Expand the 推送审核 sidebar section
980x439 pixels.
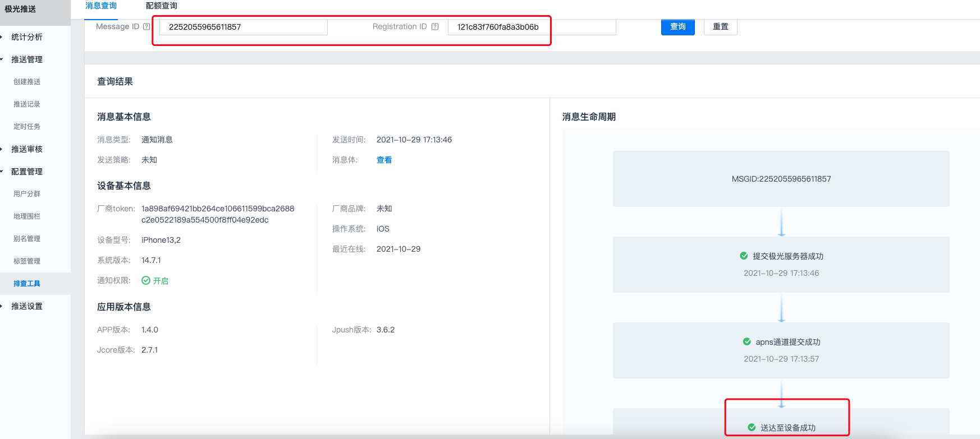coord(26,149)
